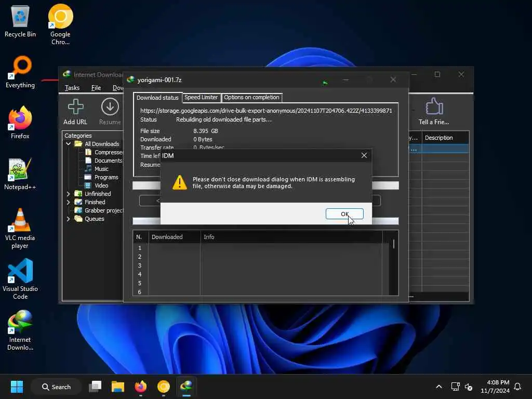Open Firefox from the taskbar
This screenshot has height=399, width=532.
click(x=140, y=387)
